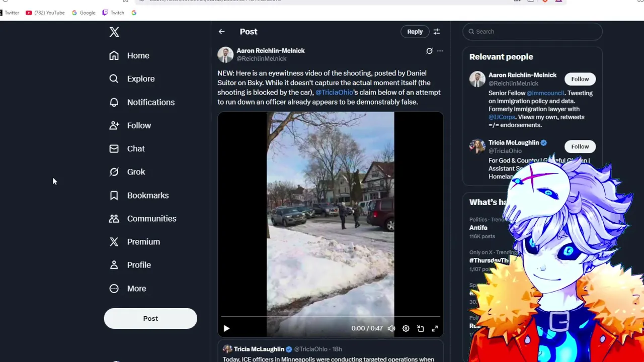Open Aaron's avatar in Relevant people

(477, 79)
